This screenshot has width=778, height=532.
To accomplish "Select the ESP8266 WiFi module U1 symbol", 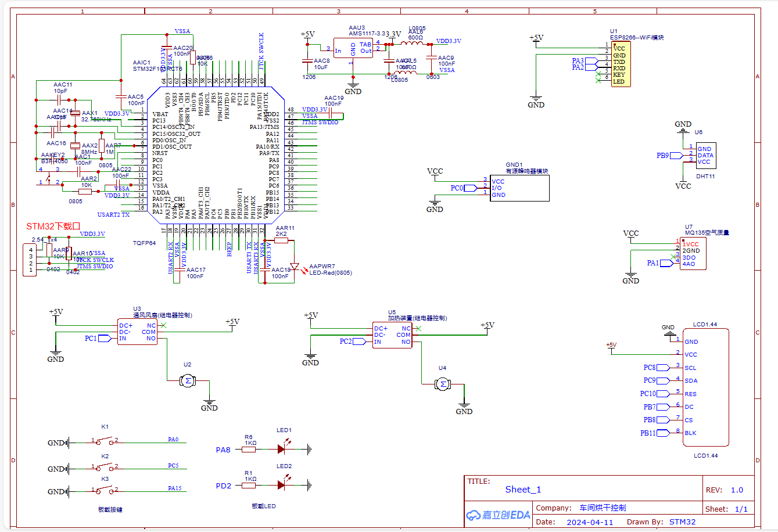I will [621, 64].
